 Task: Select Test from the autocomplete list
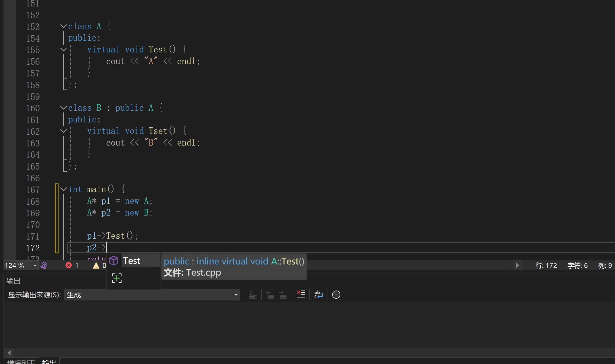[x=132, y=261]
